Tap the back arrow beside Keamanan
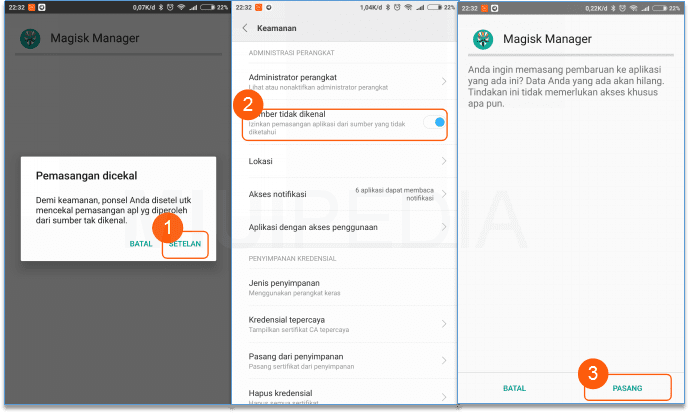 click(x=245, y=28)
